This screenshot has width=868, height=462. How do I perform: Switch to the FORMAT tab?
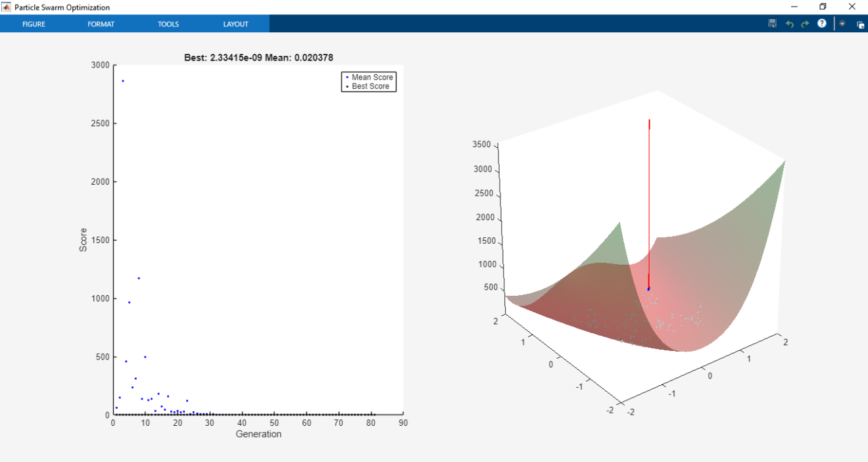coord(101,24)
